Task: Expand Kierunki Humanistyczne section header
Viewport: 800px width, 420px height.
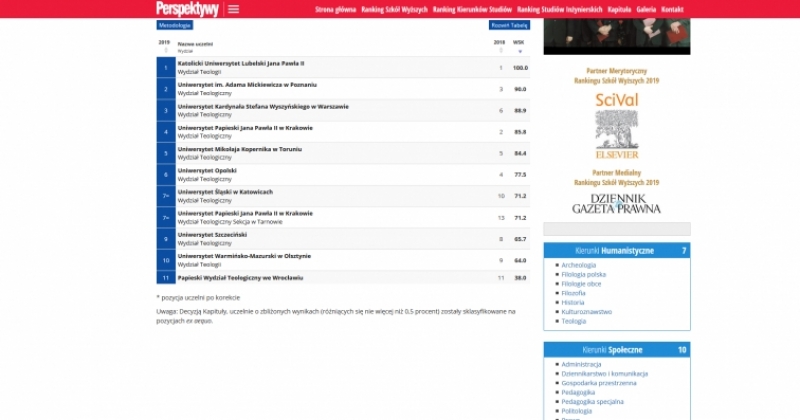Action: tap(617, 250)
